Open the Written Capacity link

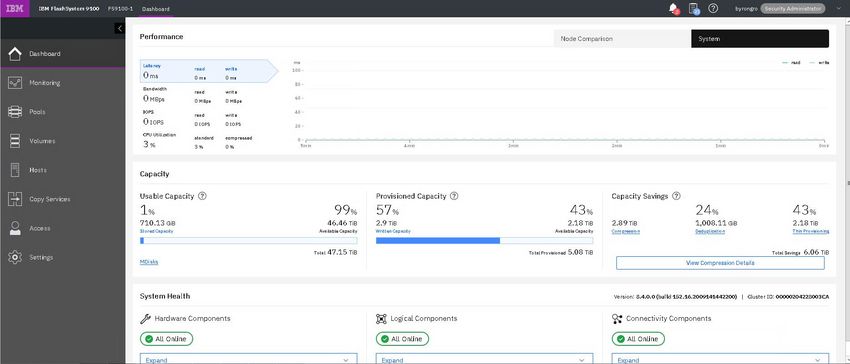[x=393, y=231]
